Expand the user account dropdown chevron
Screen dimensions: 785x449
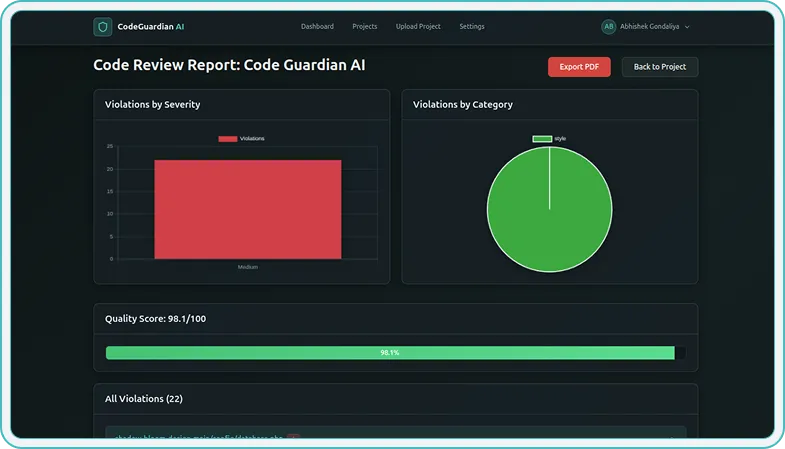pyautogui.click(x=687, y=27)
